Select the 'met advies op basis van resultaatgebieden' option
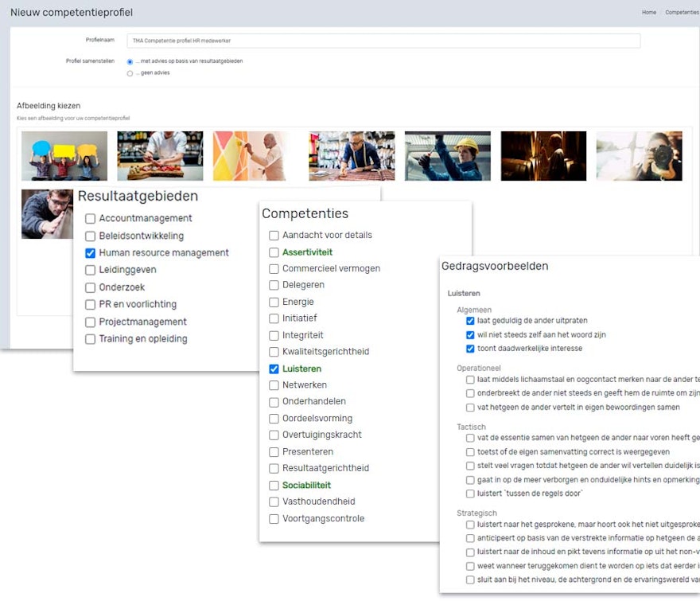The height and width of the screenshot is (601, 700). coord(130,60)
